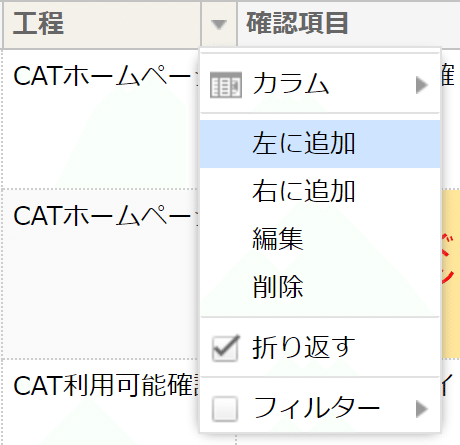460x445 pixels.
Task: Click the 確認項目 column header
Action: click(x=349, y=24)
